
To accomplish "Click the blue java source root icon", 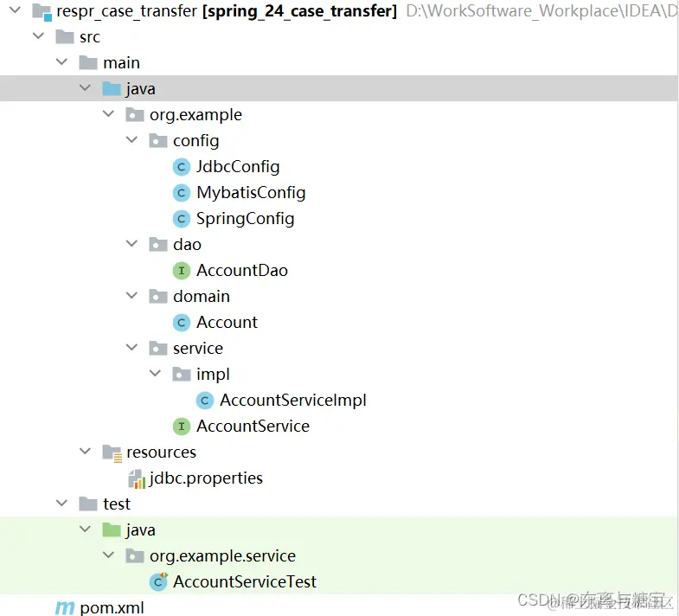I will pos(112,89).
